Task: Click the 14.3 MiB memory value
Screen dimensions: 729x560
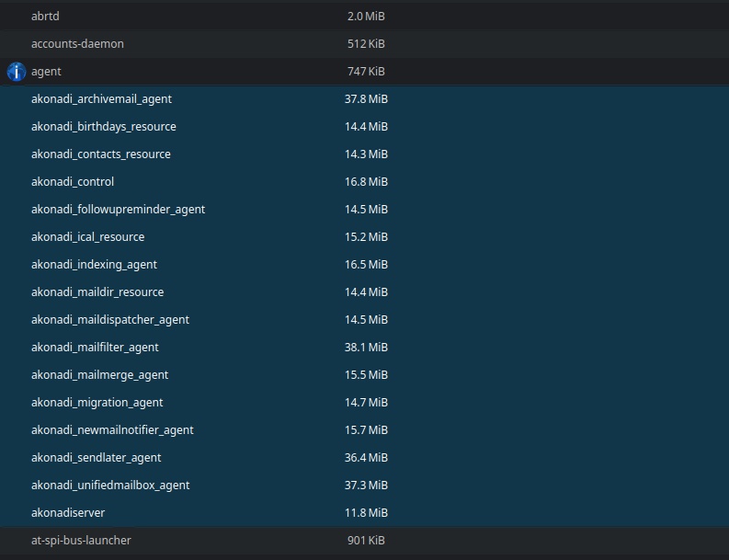Action: 367,154
